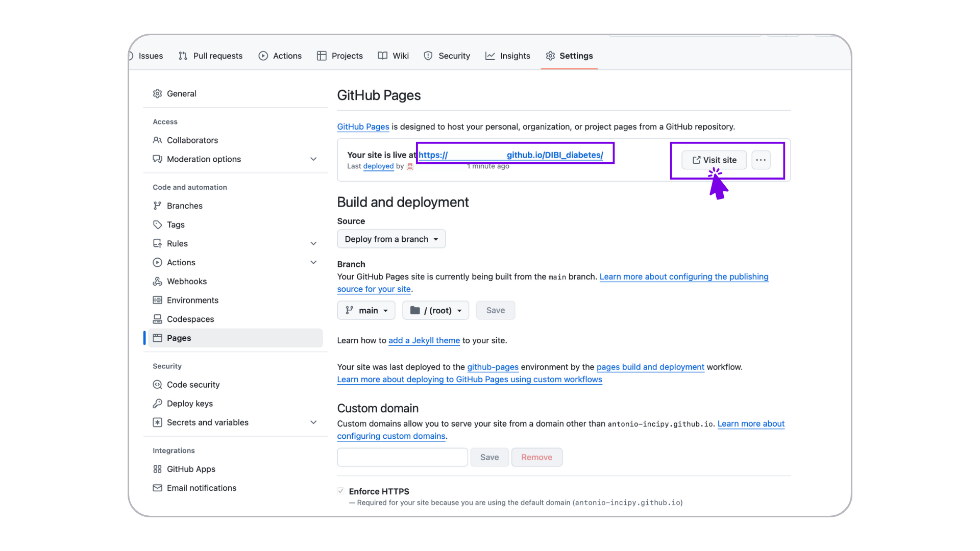Viewport: 980px width, 551px height.
Task: Click the Environments server icon
Action: pyautogui.click(x=157, y=300)
